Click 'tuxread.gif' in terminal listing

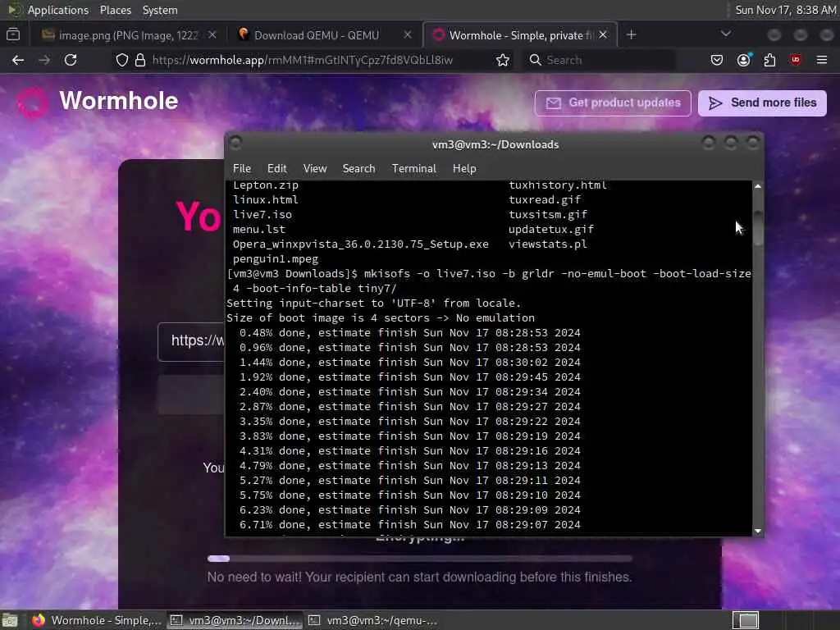[545, 200]
